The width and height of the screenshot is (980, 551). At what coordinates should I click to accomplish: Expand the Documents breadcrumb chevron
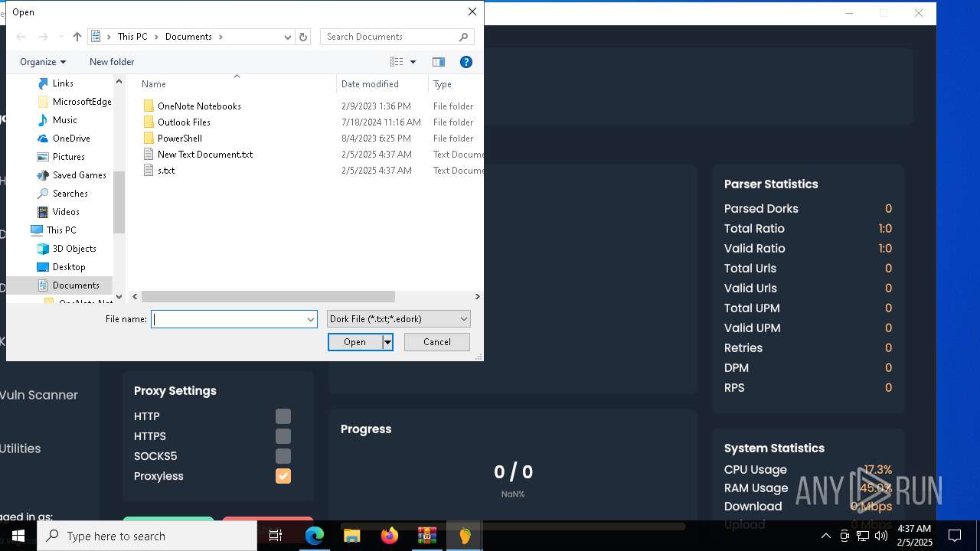click(x=220, y=37)
